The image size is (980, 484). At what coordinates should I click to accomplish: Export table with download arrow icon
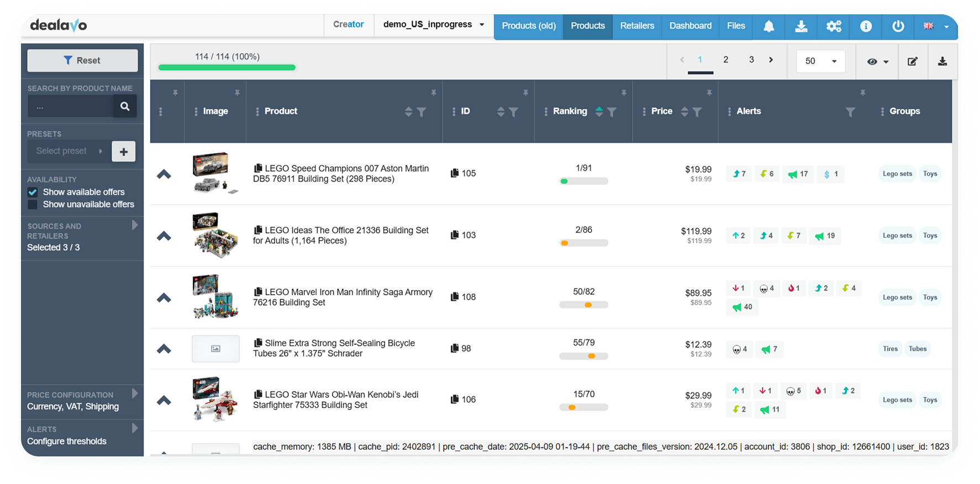942,61
